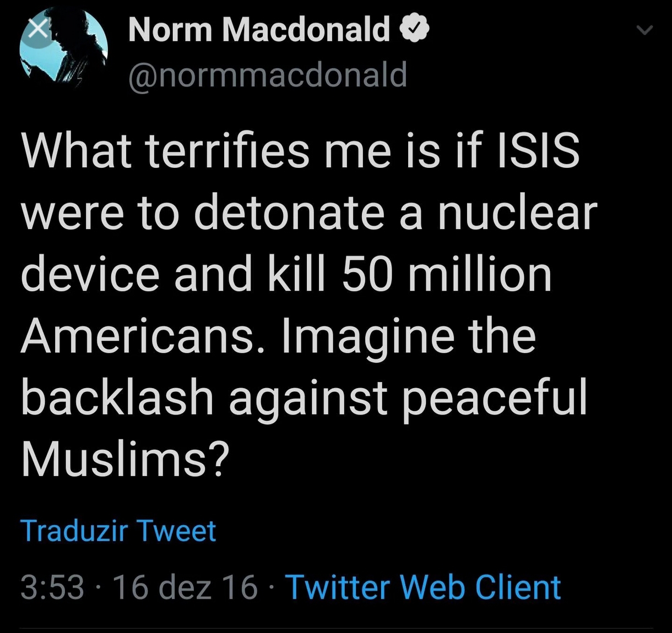
Task: Click the blue verified badge
Action: point(414,29)
